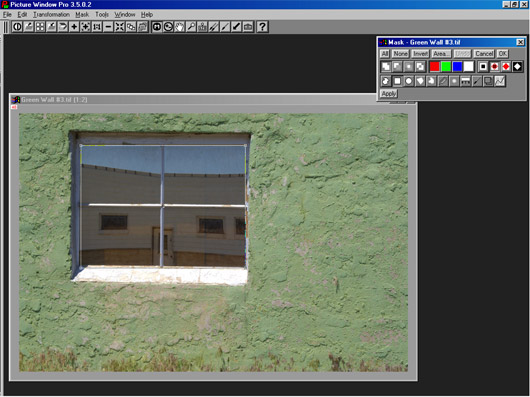Click the overlapping-windows toolbar icon

click(x=131, y=27)
